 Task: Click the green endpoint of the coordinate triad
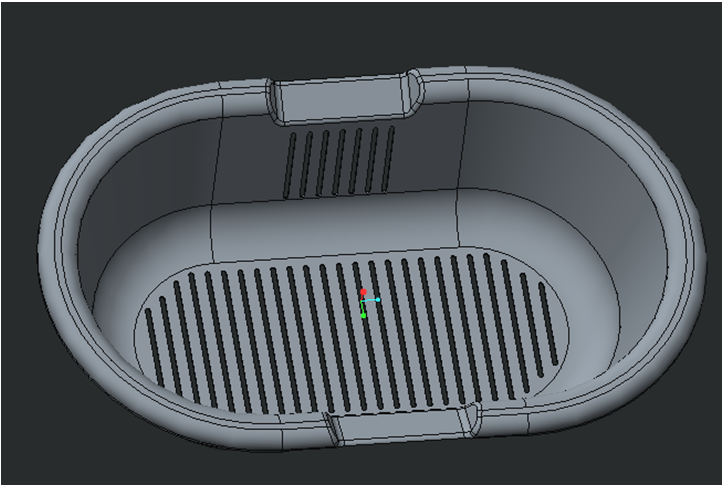point(363,316)
